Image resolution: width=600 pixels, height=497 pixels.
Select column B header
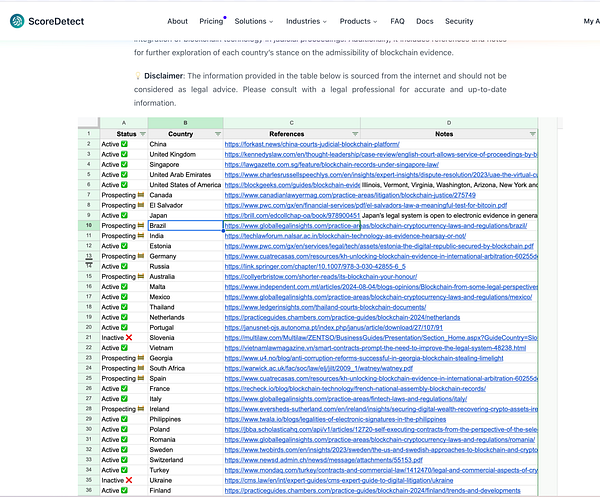click(185, 123)
